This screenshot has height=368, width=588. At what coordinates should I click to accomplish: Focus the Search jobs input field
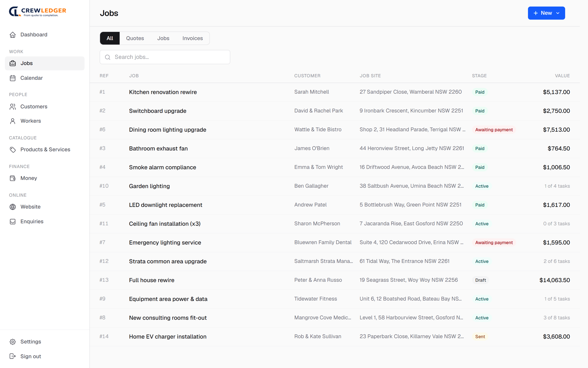(x=165, y=57)
